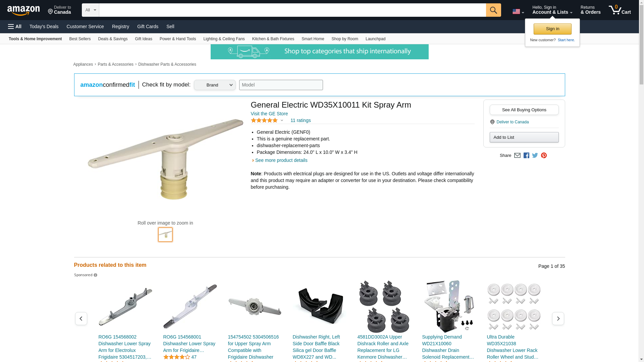
Task: Click the yellow Sign in button
Action: point(552,29)
